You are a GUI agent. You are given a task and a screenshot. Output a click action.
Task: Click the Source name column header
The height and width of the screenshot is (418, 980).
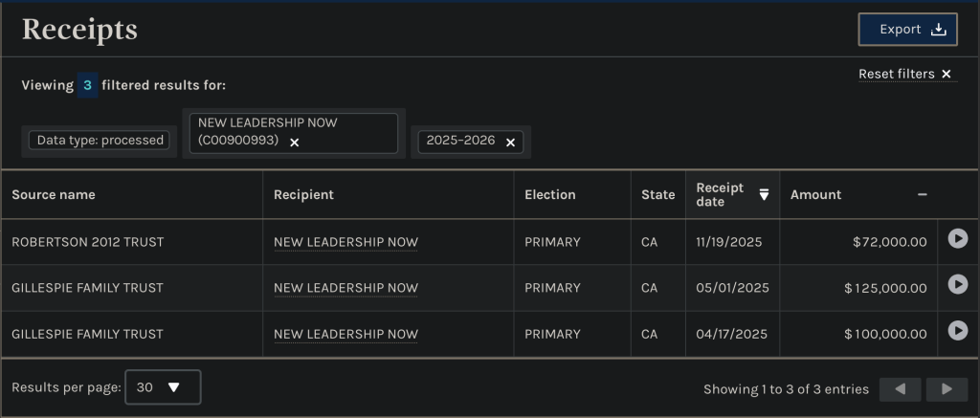(x=54, y=194)
